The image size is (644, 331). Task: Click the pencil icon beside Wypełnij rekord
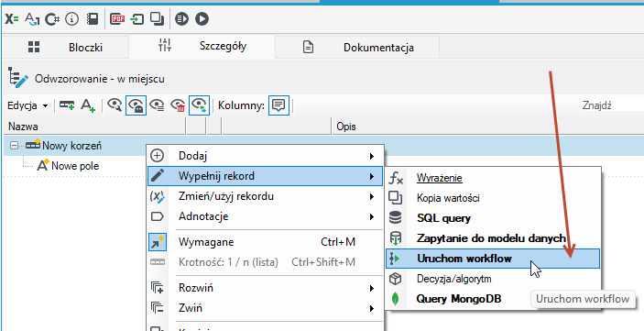pyautogui.click(x=158, y=176)
